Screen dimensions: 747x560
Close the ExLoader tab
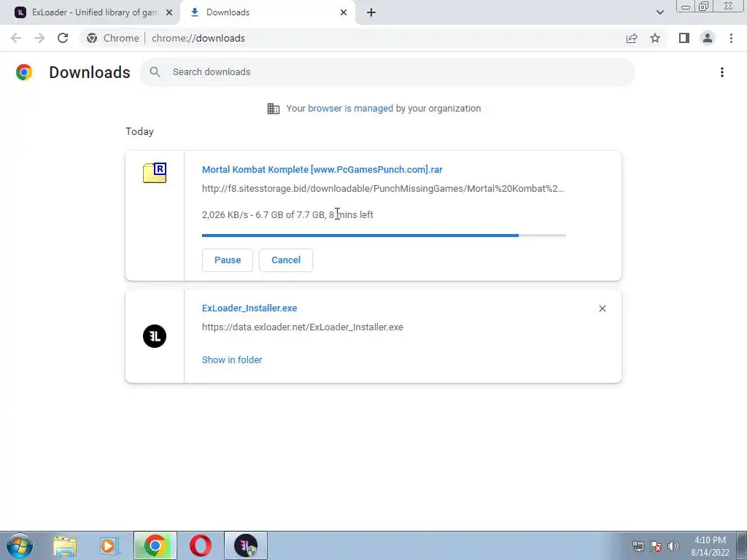(x=169, y=12)
